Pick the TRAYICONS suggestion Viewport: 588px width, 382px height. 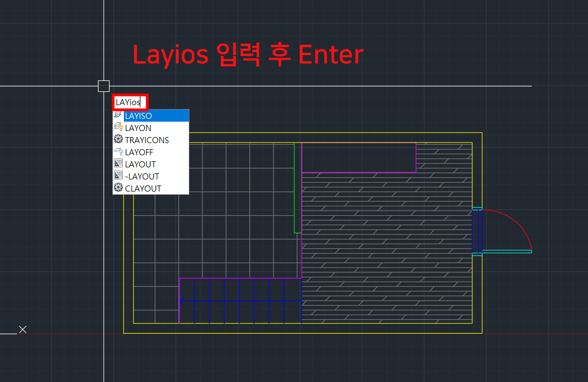[151, 140]
